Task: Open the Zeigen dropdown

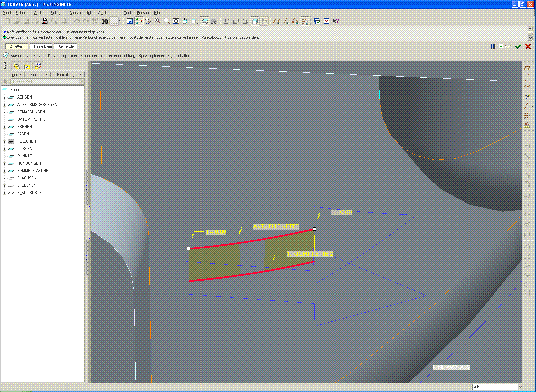Action: [x=13, y=74]
